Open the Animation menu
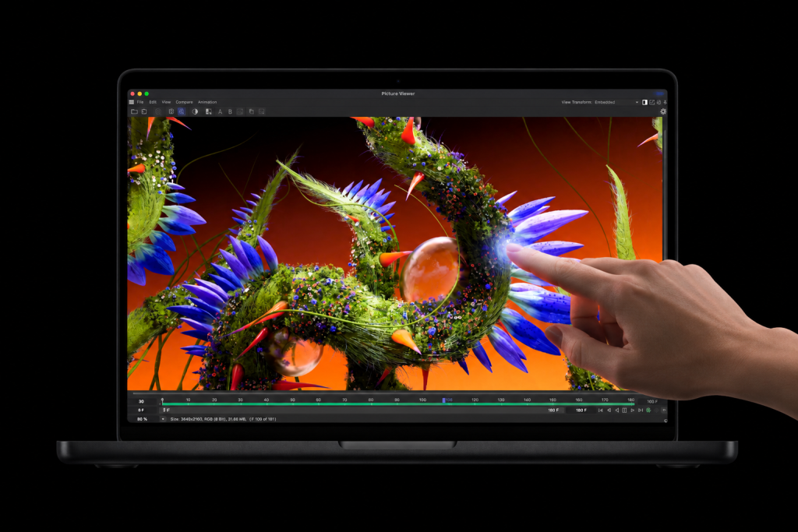Screen dimensions: 798x532 coord(207,102)
